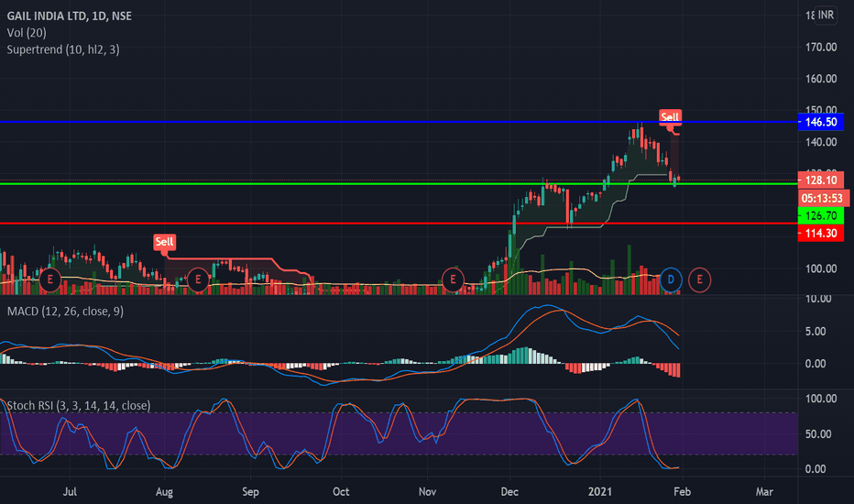Click the Supertrend Sell signal near August

point(164,242)
